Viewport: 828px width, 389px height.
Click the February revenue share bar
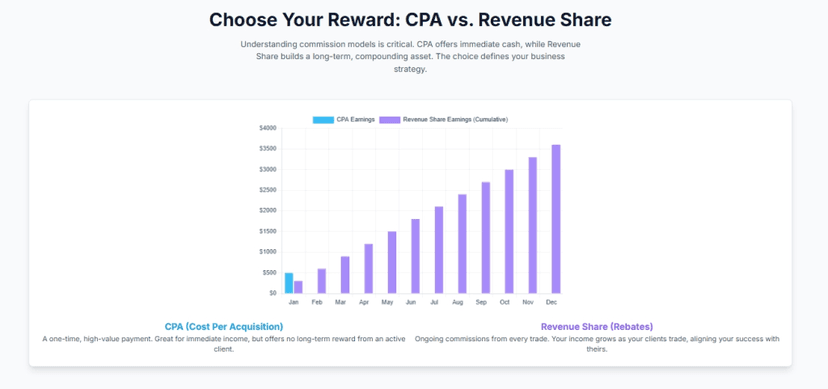pos(322,281)
